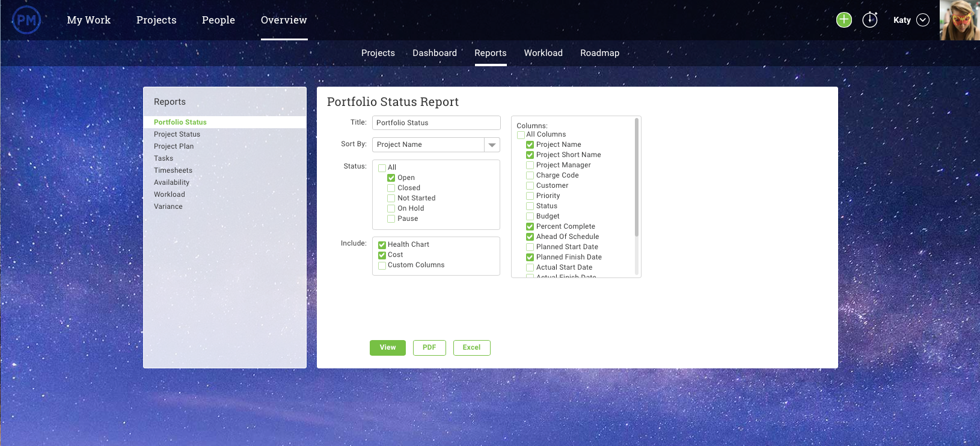Uncheck the Health Chart checkbox
This screenshot has height=446, width=980.
coord(382,245)
